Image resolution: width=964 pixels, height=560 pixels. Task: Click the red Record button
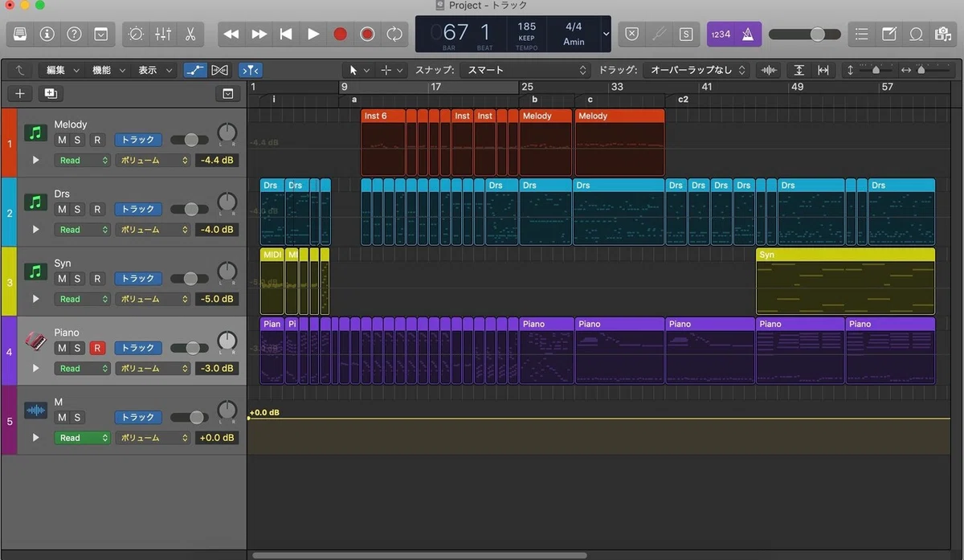[340, 34]
